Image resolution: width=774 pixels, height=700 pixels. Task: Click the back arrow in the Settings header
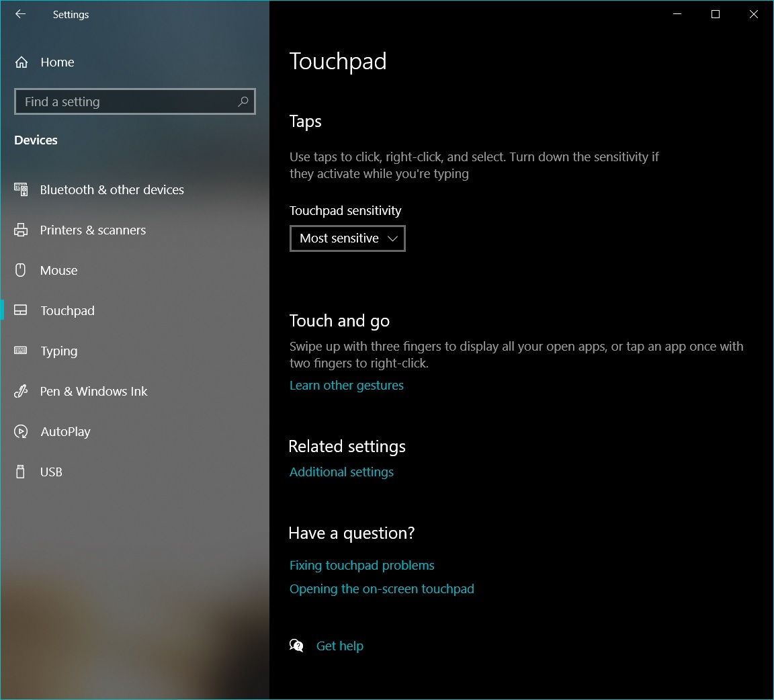(20, 14)
